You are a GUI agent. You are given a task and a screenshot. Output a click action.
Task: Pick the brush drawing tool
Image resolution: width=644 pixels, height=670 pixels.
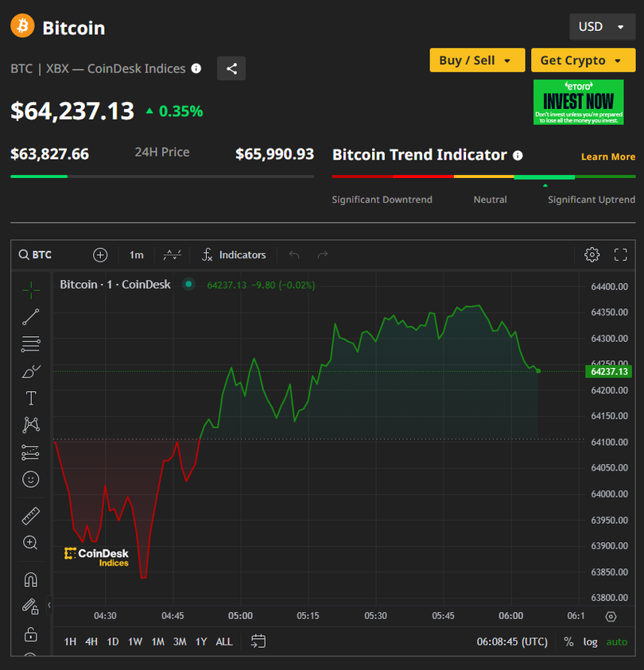coord(31,371)
